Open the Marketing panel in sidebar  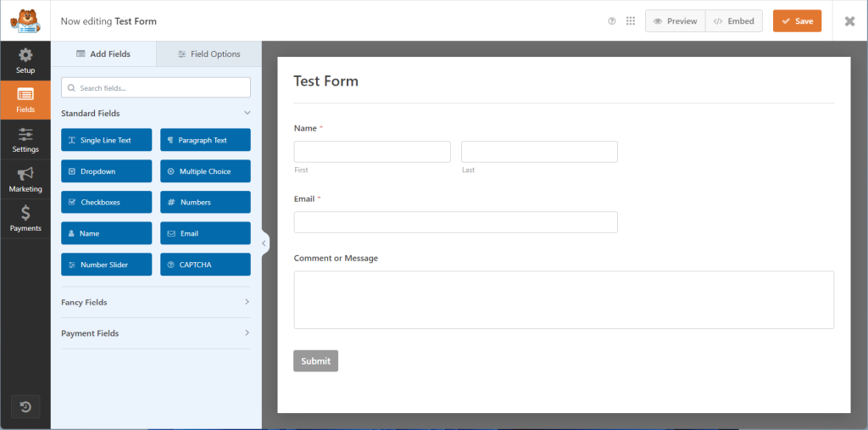click(25, 180)
